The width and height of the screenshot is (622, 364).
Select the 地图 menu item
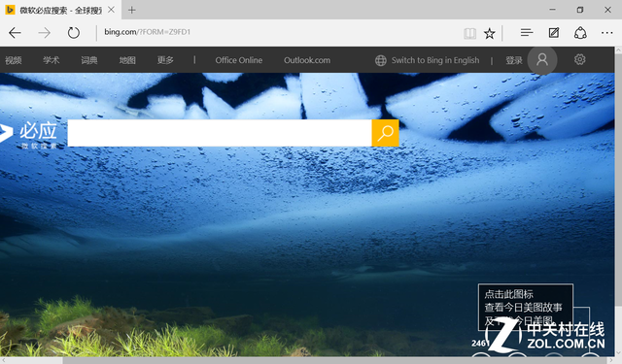(127, 60)
